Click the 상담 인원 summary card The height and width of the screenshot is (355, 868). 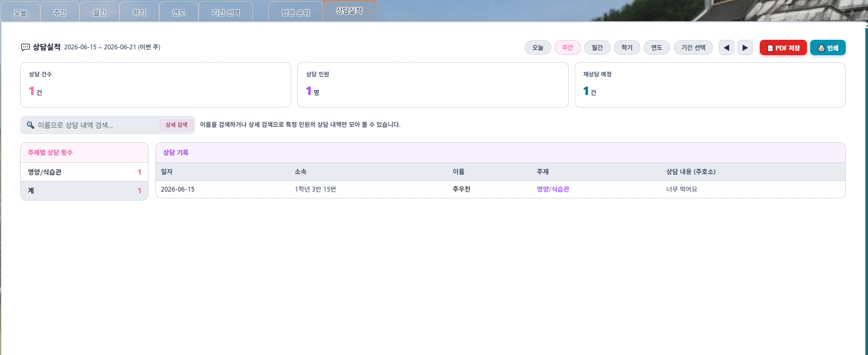433,85
